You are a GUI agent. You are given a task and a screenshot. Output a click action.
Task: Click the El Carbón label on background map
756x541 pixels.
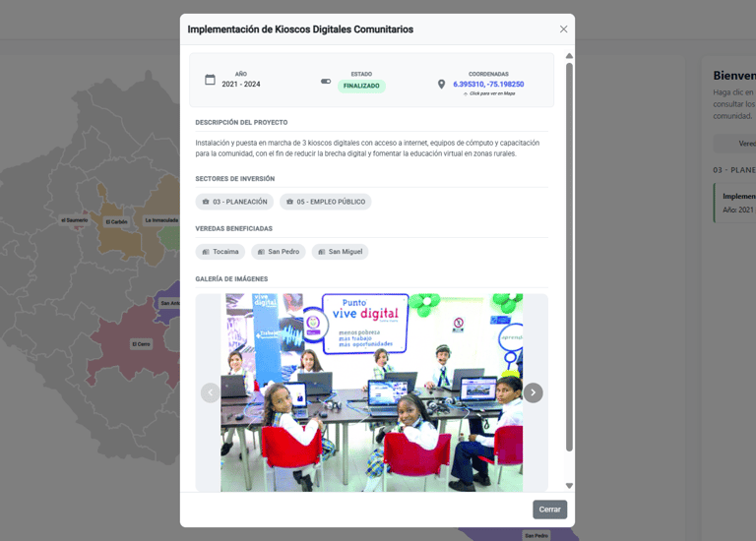pyautogui.click(x=117, y=222)
